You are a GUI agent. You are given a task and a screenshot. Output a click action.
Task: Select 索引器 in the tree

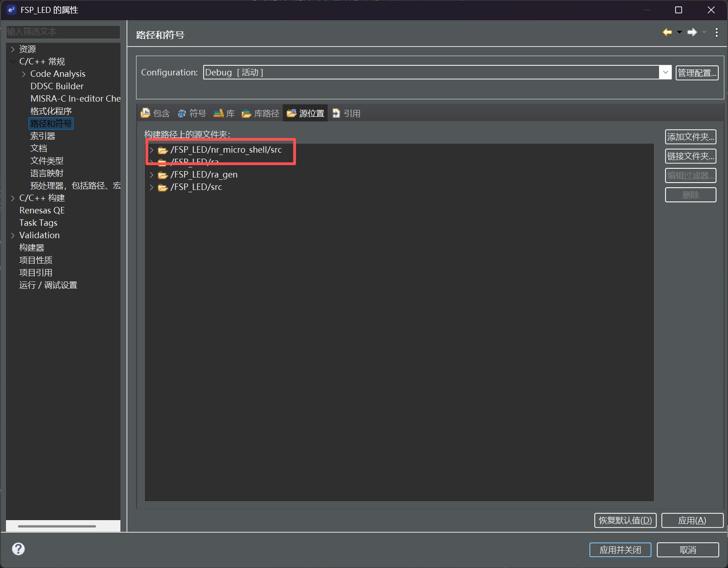pos(43,136)
